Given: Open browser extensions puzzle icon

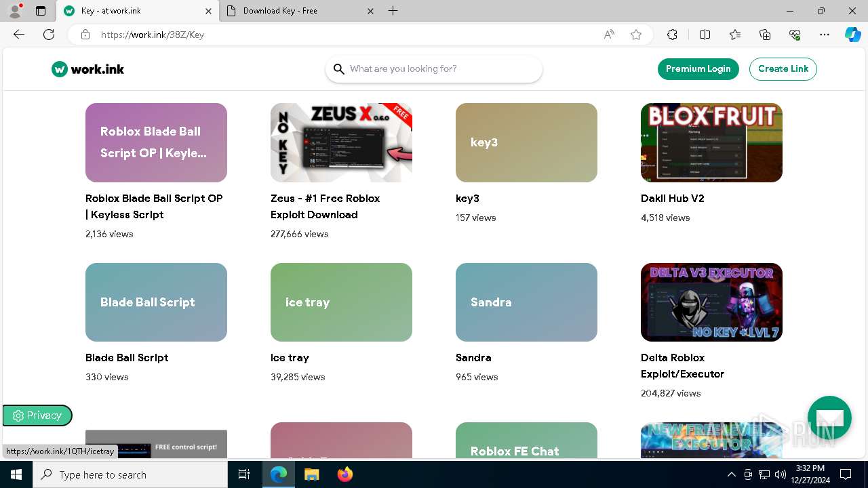Looking at the screenshot, I should point(672,35).
